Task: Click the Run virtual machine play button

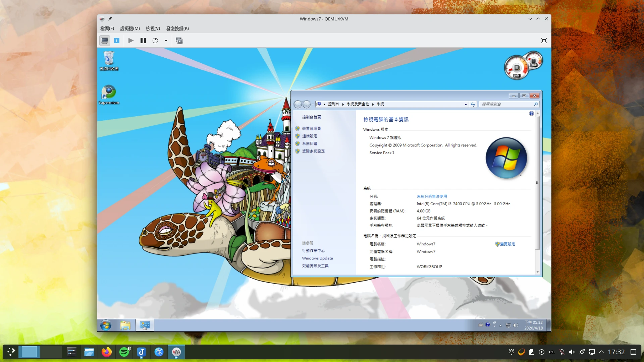Action: point(131,41)
